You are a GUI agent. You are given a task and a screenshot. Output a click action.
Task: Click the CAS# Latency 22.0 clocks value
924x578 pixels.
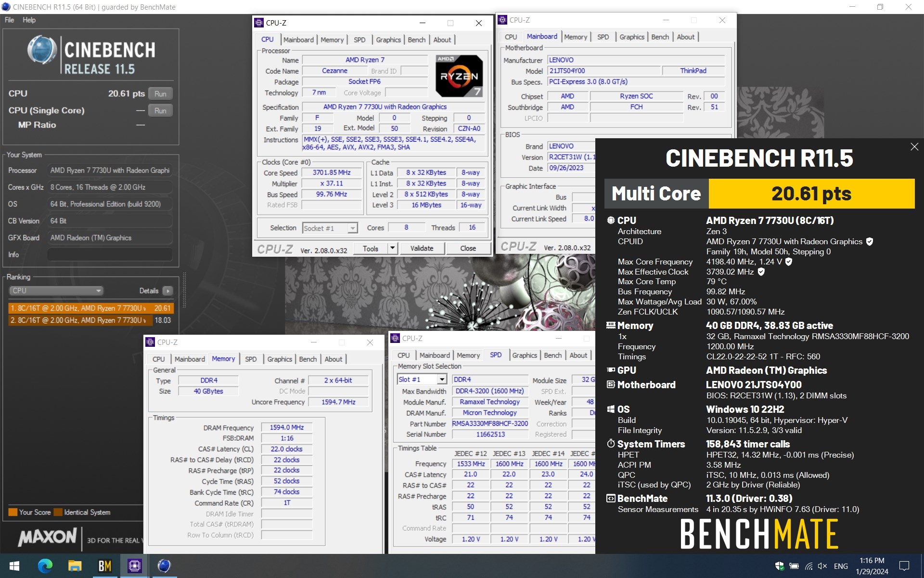click(287, 449)
